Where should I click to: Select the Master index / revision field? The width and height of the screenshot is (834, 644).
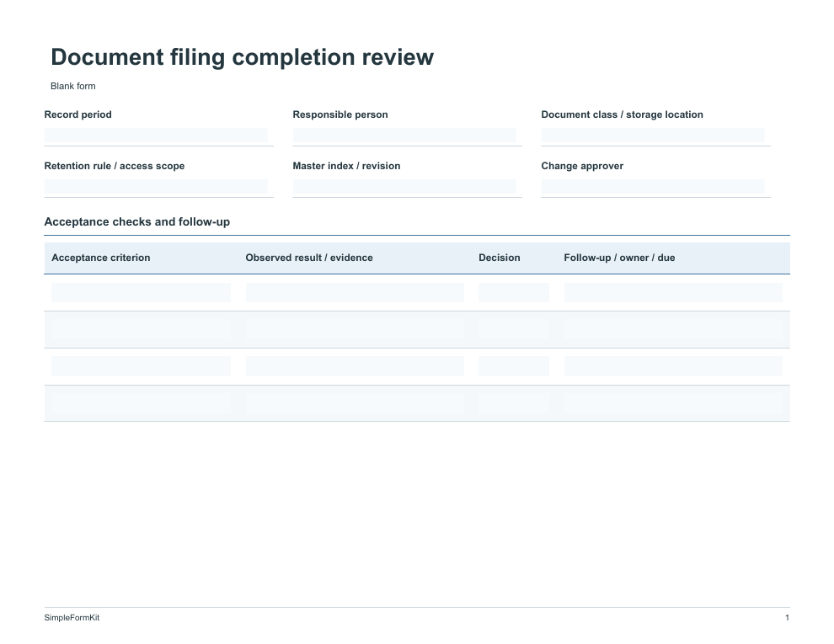tap(404, 187)
